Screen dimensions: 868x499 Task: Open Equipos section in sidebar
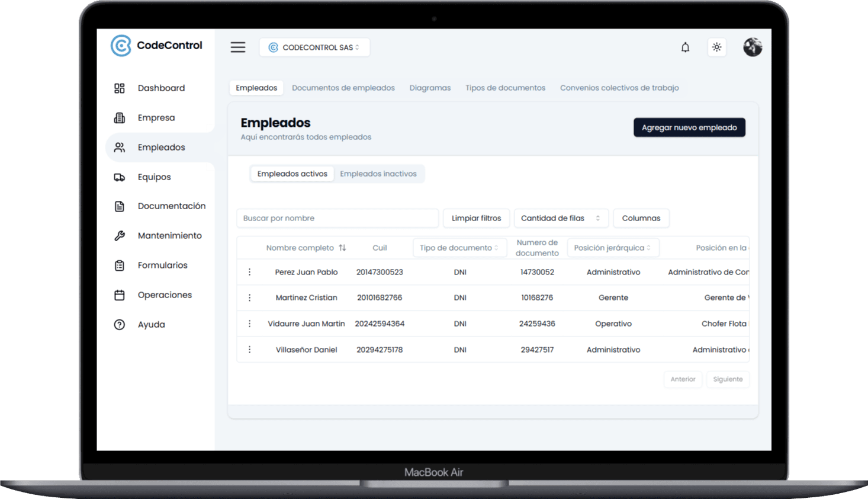click(154, 177)
